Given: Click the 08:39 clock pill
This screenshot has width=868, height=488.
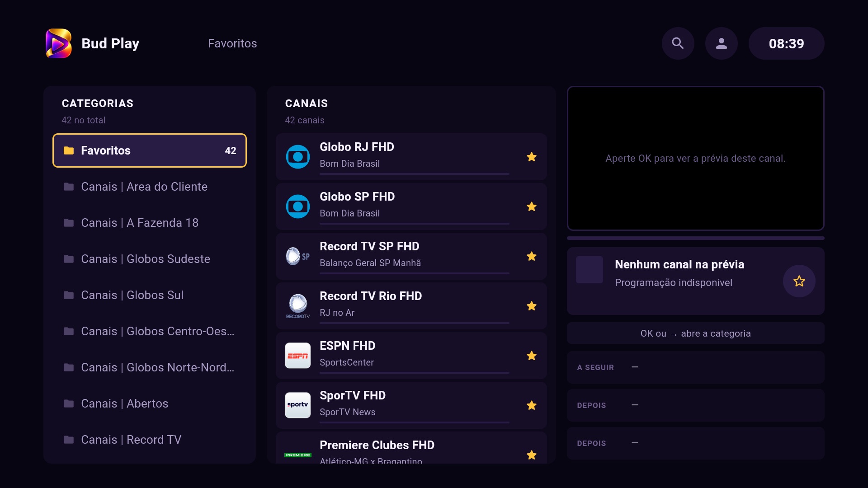Looking at the screenshot, I should tap(787, 43).
